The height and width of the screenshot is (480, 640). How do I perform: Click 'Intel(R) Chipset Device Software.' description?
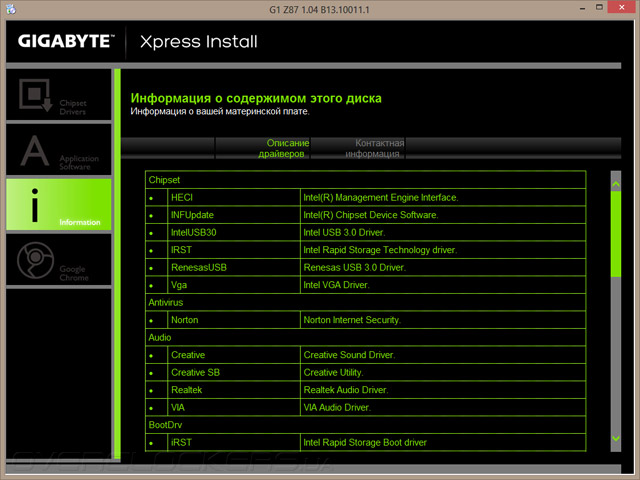(x=371, y=215)
